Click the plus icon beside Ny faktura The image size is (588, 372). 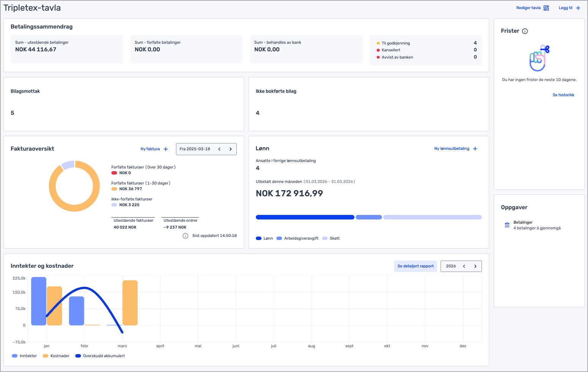click(x=166, y=149)
